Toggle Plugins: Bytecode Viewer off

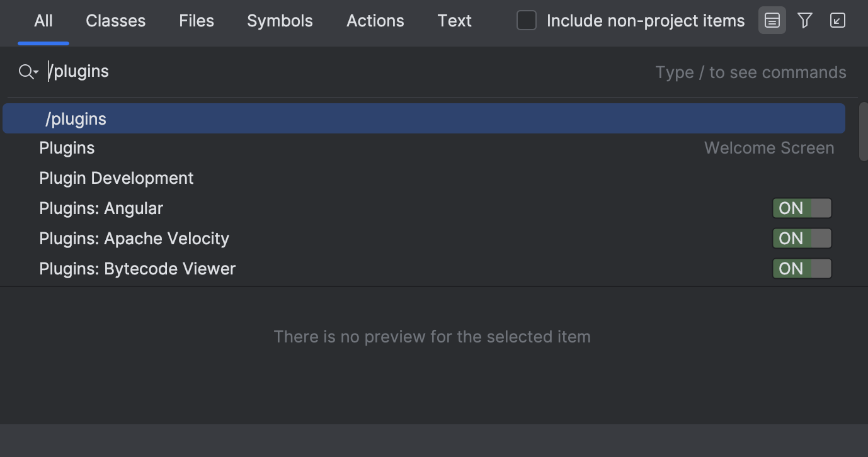pos(802,268)
